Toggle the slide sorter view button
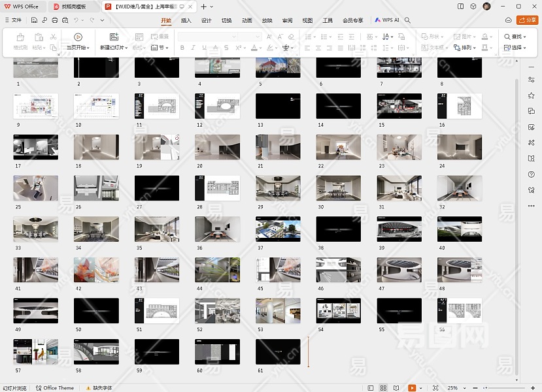542x392 pixels. coord(384,388)
